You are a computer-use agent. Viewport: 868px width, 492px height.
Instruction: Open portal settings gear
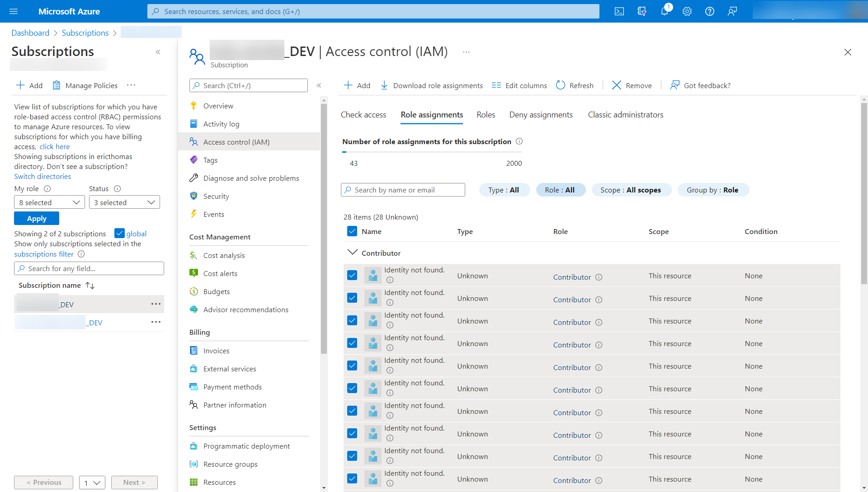point(687,11)
